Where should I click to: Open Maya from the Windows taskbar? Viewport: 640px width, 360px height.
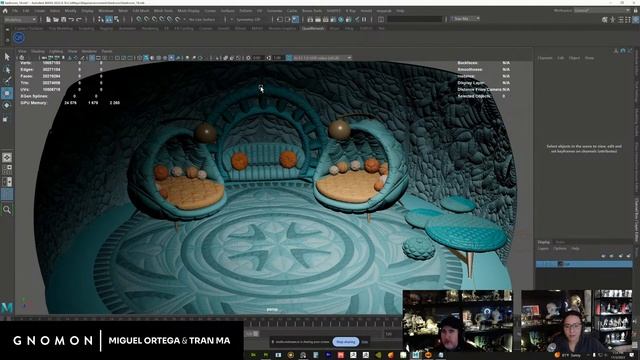[x=416, y=355]
